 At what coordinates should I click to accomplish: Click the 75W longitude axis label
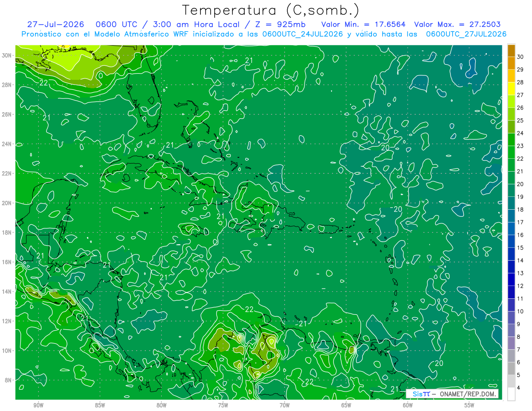pos(223,405)
